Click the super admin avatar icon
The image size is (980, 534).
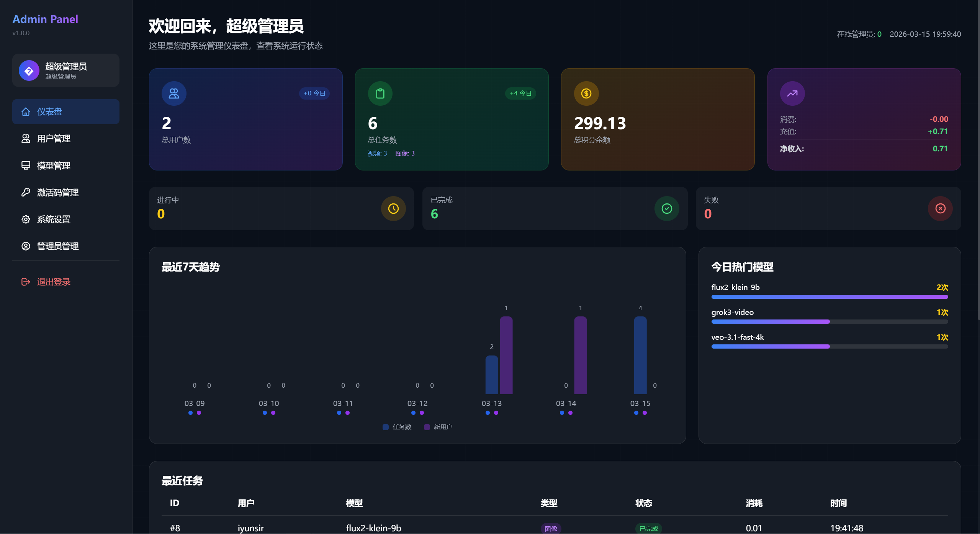tap(29, 70)
